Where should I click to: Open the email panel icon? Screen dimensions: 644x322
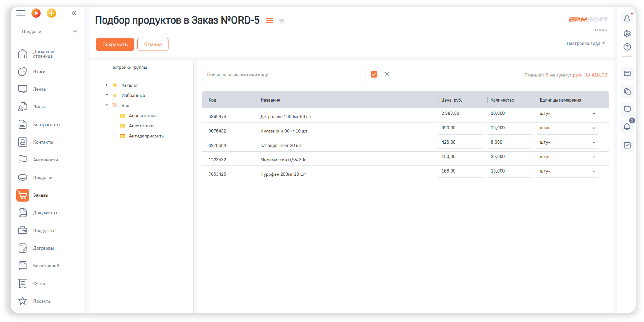click(x=627, y=73)
